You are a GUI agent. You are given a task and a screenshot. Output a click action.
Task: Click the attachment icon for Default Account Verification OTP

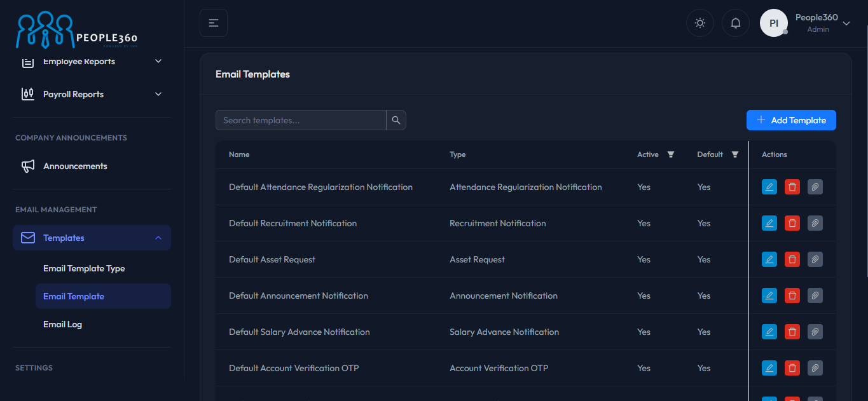pos(815,368)
